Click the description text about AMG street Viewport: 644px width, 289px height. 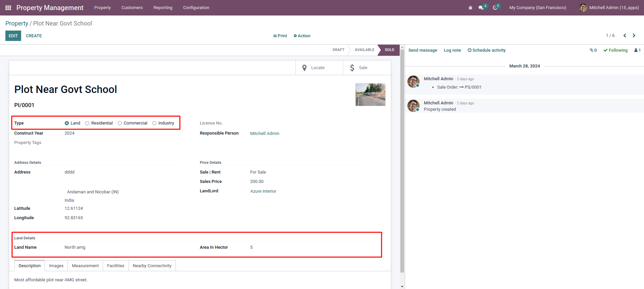coord(51,280)
